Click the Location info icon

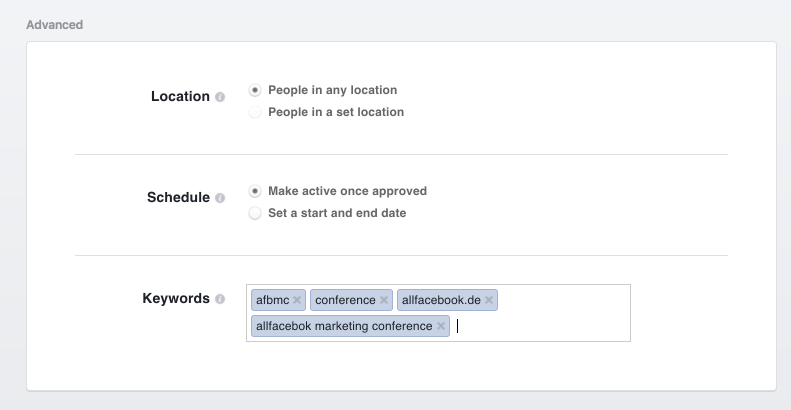pos(220,97)
